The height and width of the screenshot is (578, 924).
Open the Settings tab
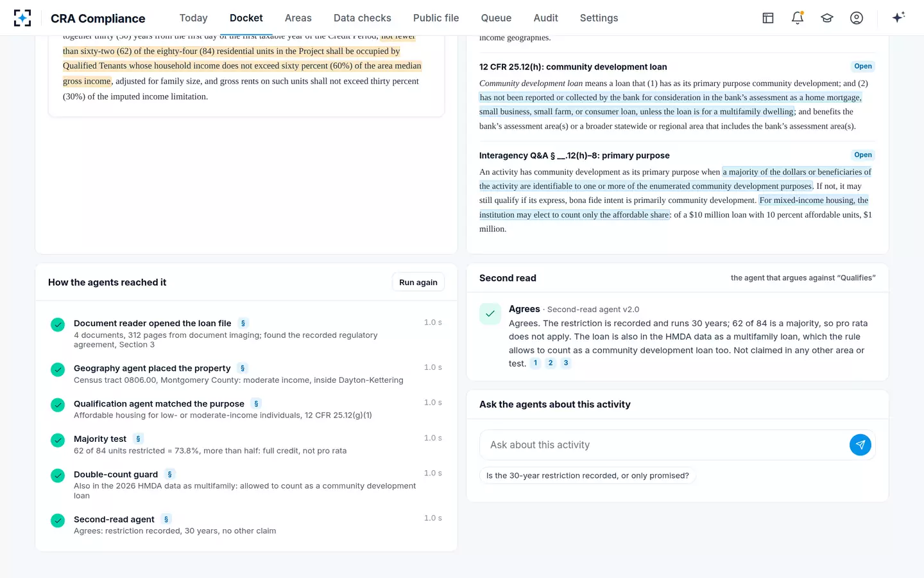pos(599,18)
